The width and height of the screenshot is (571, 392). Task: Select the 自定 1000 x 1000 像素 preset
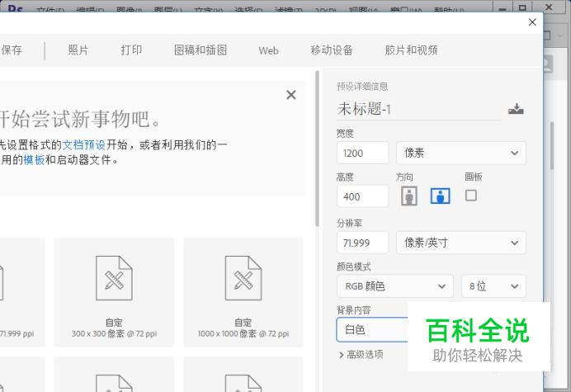tap(243, 292)
